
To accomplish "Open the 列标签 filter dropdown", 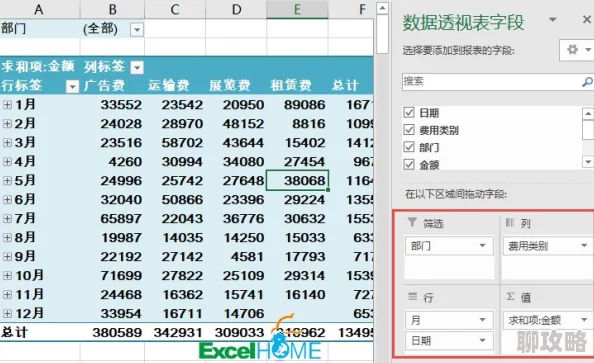I will pyautogui.click(x=137, y=67).
